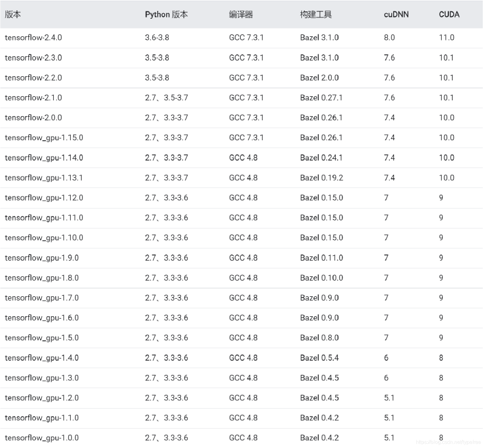Click Bazel 0.15.0 in tensorflow_gpu-1.12.0 row
The width and height of the screenshot is (484, 448).
tap(322, 198)
